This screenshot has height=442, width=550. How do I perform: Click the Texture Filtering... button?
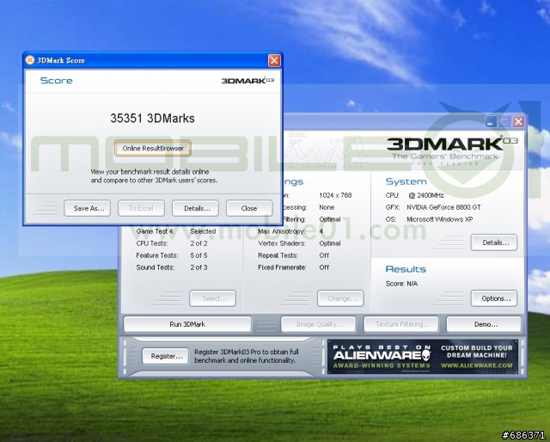(401, 324)
